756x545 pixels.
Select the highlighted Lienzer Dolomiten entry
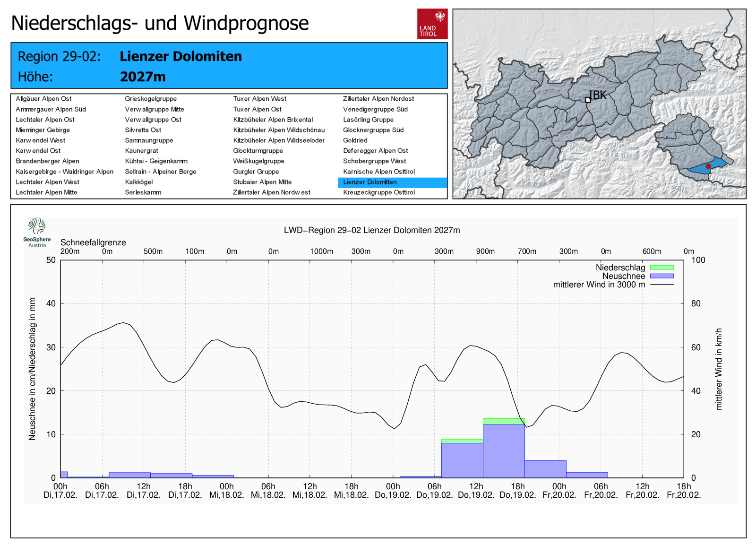point(370,182)
